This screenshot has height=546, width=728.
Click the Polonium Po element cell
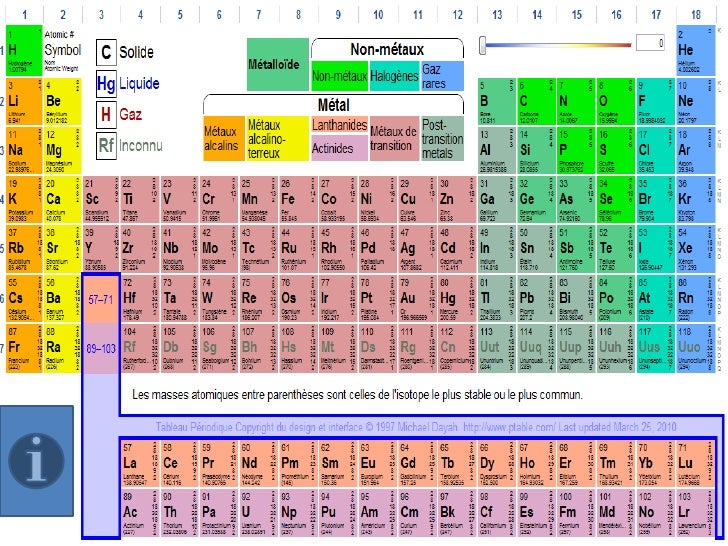(616, 299)
